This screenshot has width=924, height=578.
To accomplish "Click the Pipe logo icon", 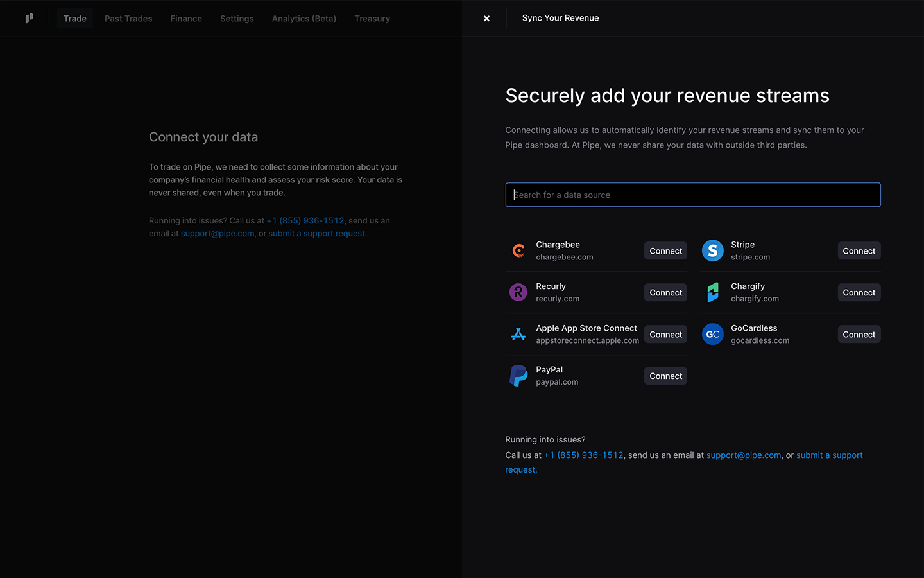I will coord(29,18).
